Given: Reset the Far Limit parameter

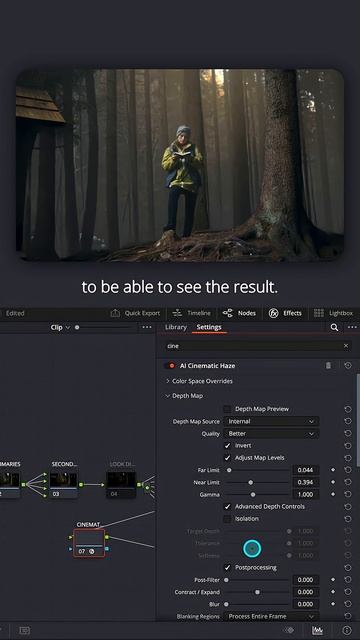Looking at the screenshot, I should click(348, 470).
